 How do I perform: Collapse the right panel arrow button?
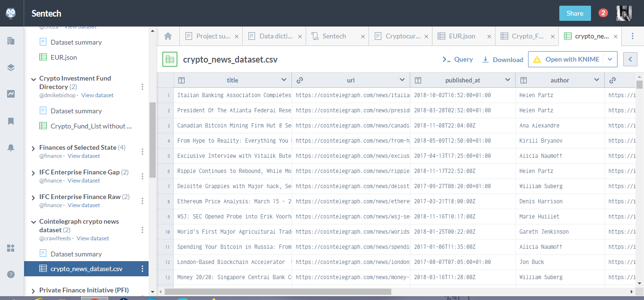[x=630, y=59]
